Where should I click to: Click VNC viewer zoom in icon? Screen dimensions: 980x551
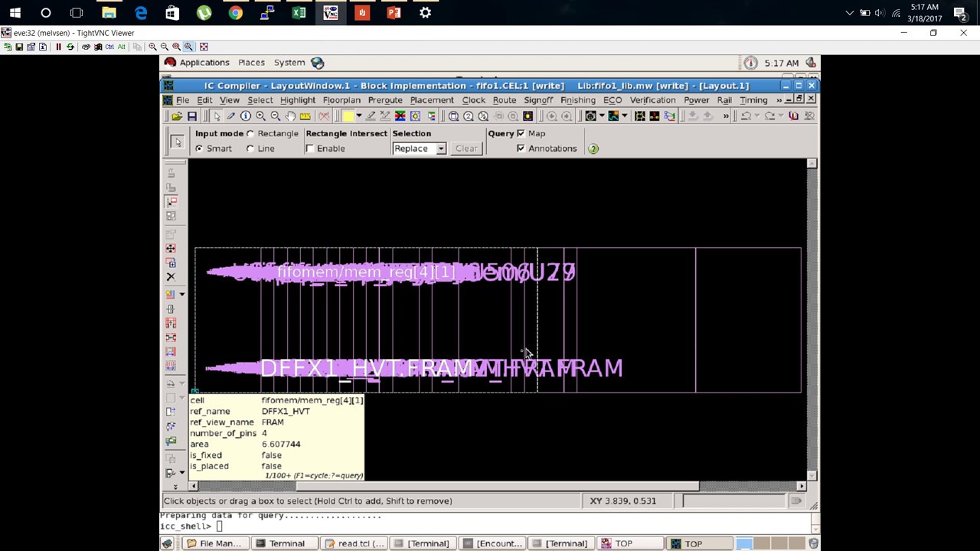click(x=152, y=47)
